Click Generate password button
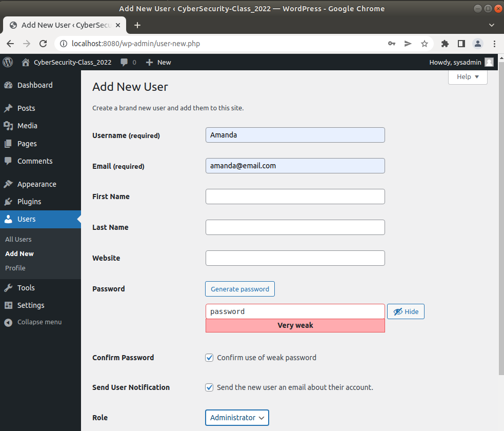Viewport: 504px width, 431px height. 240,289
